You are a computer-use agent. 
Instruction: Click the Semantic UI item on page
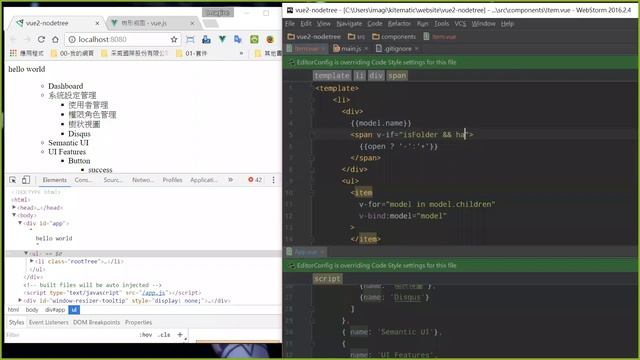68,143
